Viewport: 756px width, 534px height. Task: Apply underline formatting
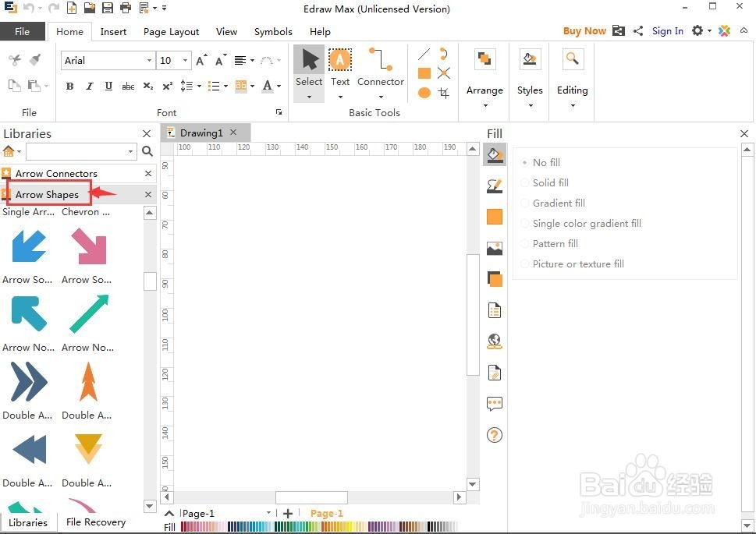(108, 87)
